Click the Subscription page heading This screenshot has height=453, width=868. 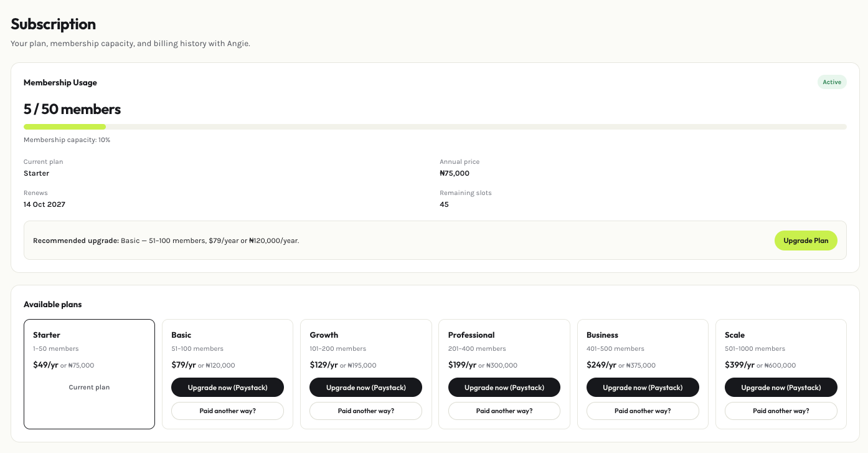54,24
